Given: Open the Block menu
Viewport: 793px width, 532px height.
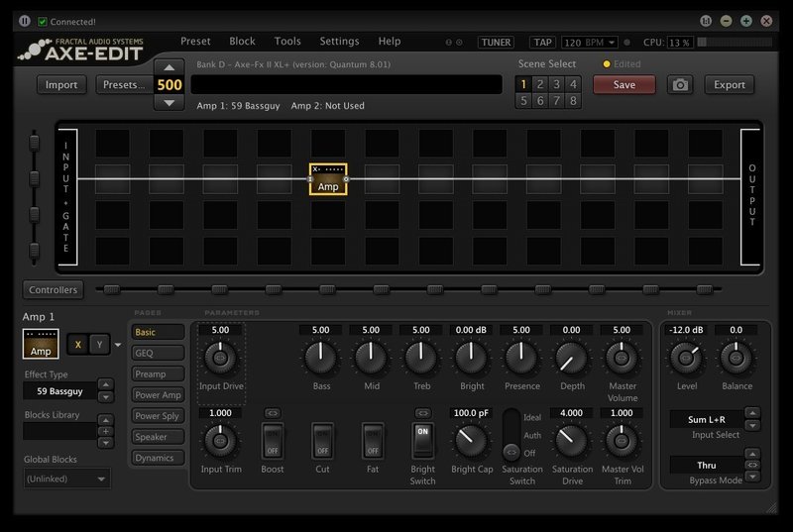Looking at the screenshot, I should (242, 42).
